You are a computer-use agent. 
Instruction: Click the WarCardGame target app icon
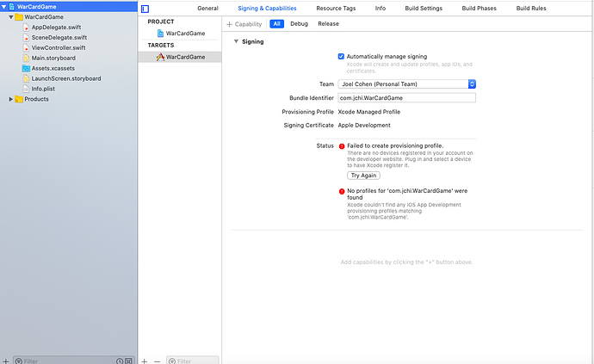160,57
